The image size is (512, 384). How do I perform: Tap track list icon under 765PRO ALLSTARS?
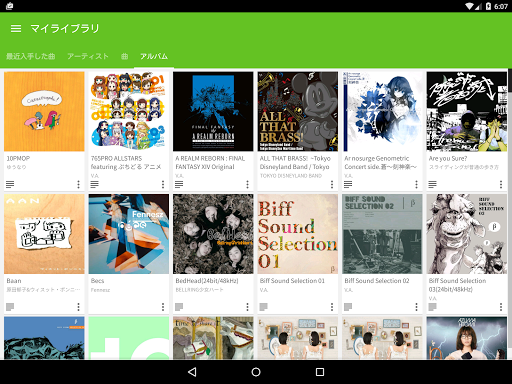pyautogui.click(x=94, y=184)
